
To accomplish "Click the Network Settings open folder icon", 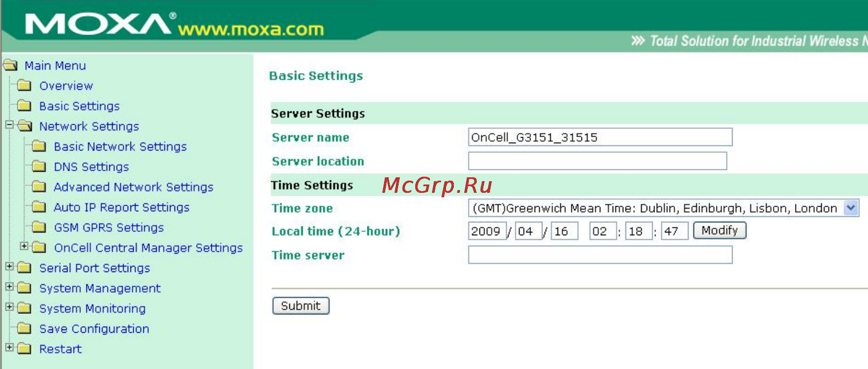I will (25, 127).
